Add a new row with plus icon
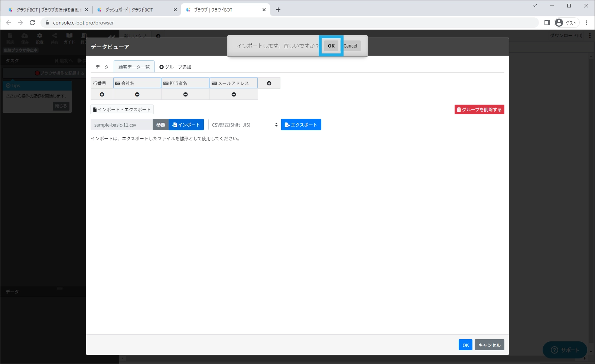Image resolution: width=595 pixels, height=364 pixels. tap(102, 94)
